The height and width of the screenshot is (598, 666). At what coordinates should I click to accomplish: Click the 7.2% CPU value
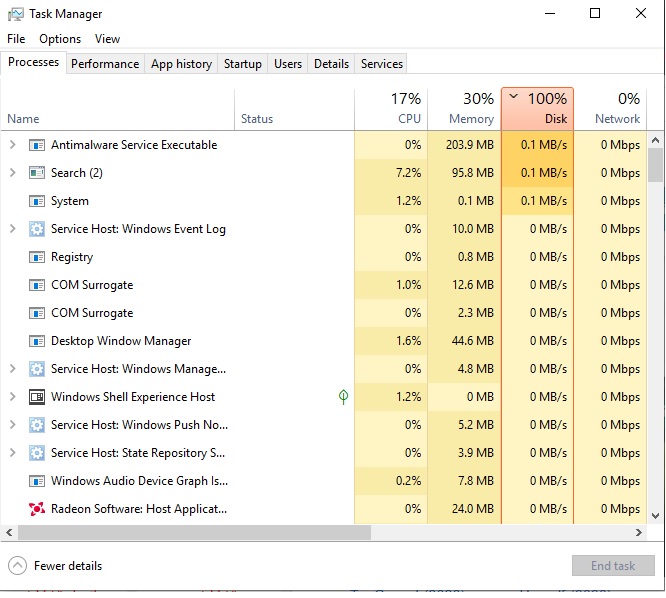408,173
